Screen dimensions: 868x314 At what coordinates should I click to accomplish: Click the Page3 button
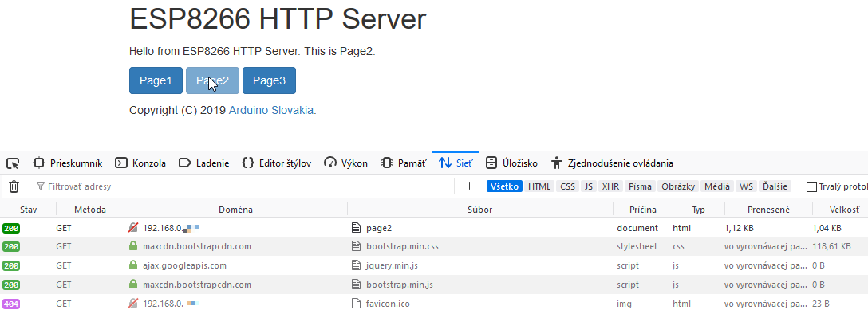click(x=269, y=80)
